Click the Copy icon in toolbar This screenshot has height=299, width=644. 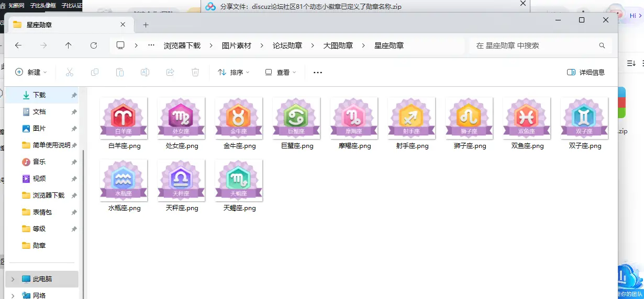pos(94,72)
